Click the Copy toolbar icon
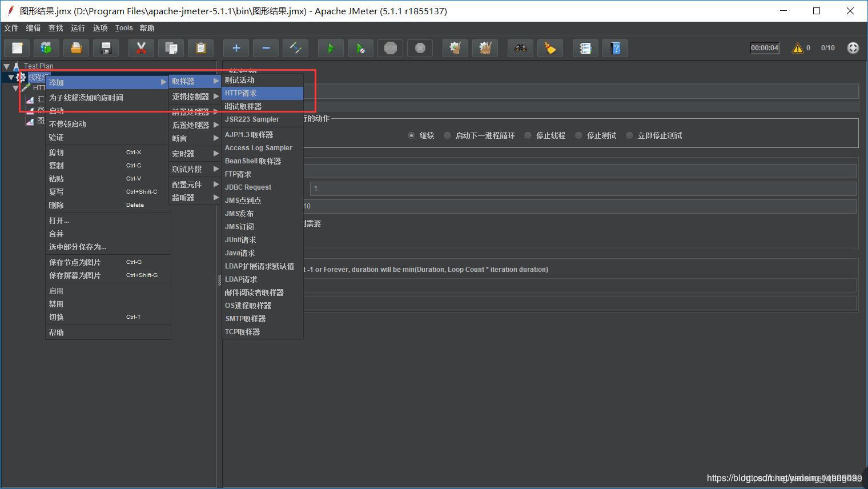The image size is (868, 489). pyautogui.click(x=171, y=48)
